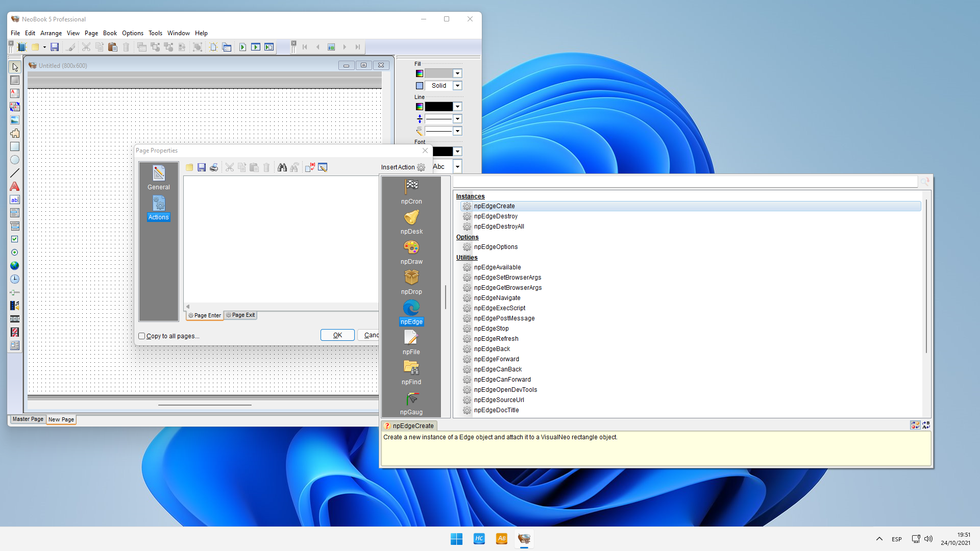Open the Line color dropdown
Image resolution: width=980 pixels, height=551 pixels.
(457, 107)
